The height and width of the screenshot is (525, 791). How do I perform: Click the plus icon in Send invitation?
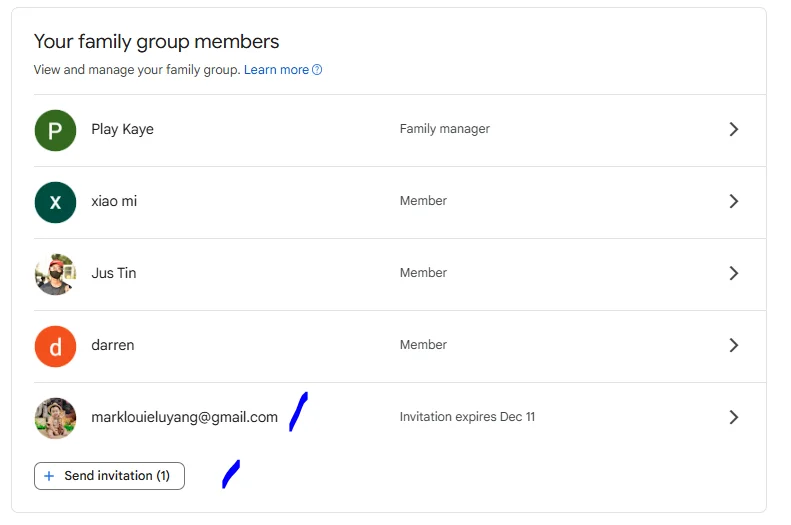pyautogui.click(x=49, y=476)
